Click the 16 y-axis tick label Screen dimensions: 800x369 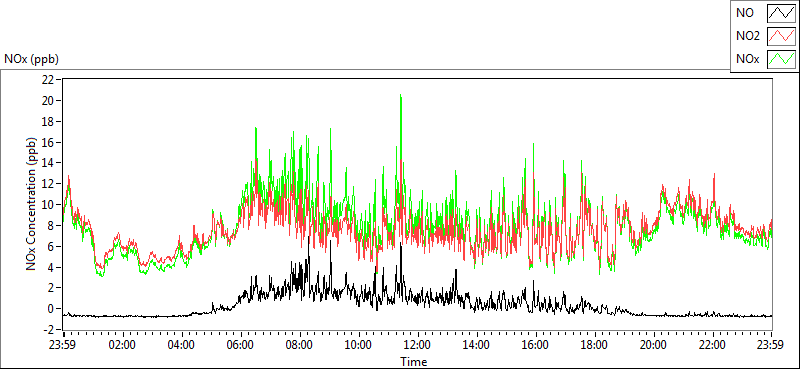(x=48, y=142)
